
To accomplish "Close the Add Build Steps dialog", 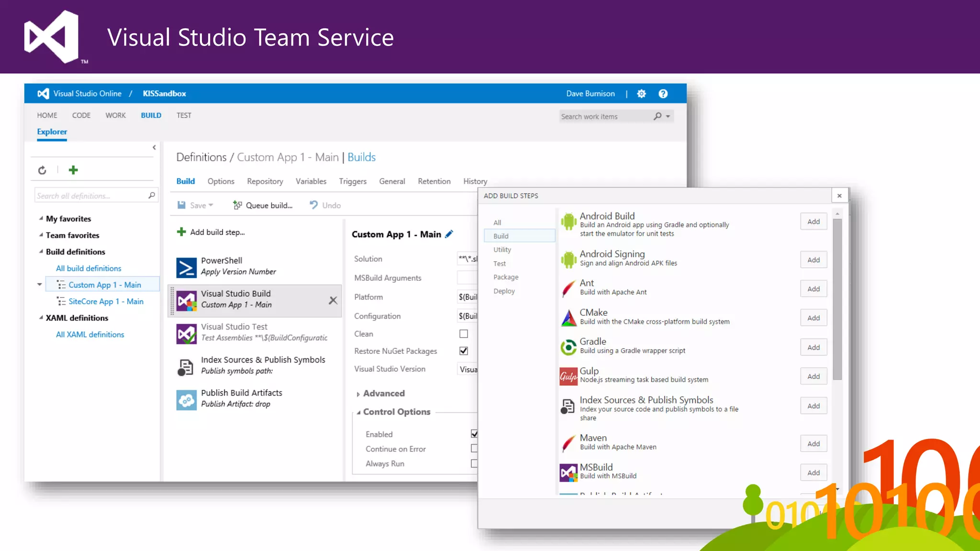I will coord(839,196).
